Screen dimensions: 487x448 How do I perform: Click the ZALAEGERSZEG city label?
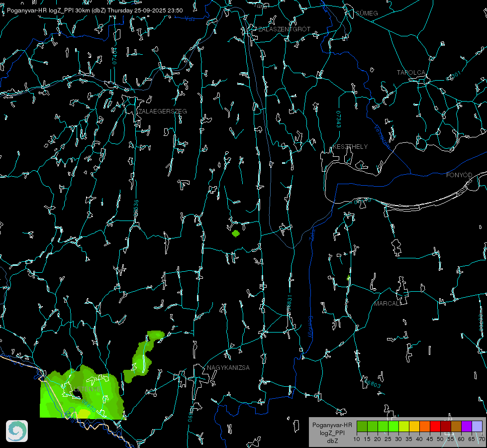coord(163,112)
